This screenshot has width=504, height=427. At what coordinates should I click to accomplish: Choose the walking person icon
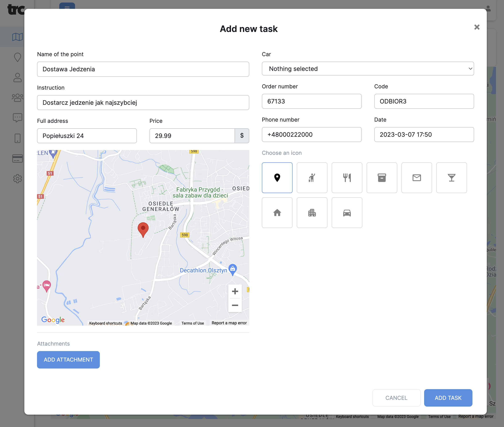tap(312, 178)
